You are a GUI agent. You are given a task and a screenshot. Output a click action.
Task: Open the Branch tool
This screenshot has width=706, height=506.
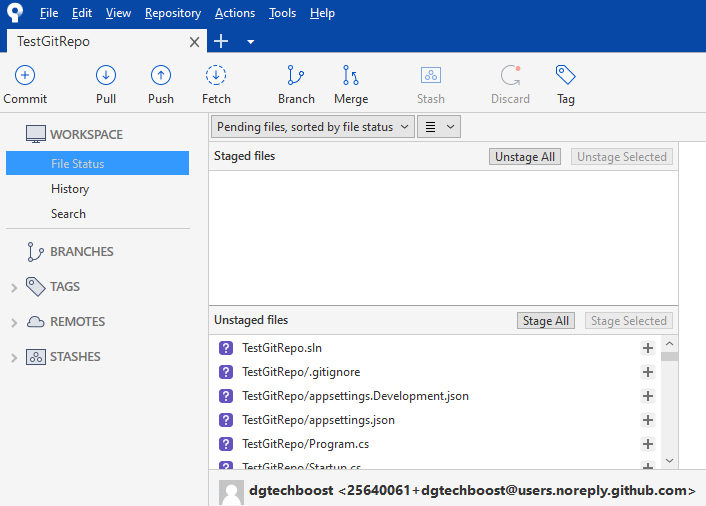[296, 75]
